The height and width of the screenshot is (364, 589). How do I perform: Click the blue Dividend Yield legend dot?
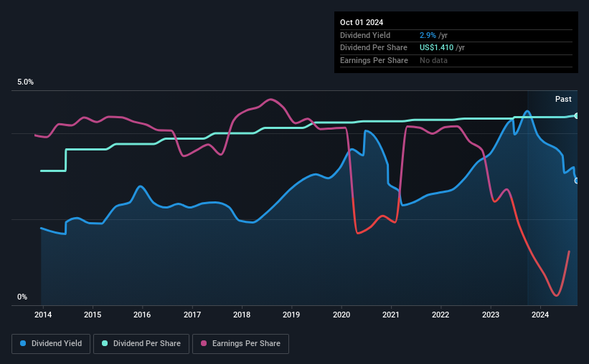pos(23,343)
